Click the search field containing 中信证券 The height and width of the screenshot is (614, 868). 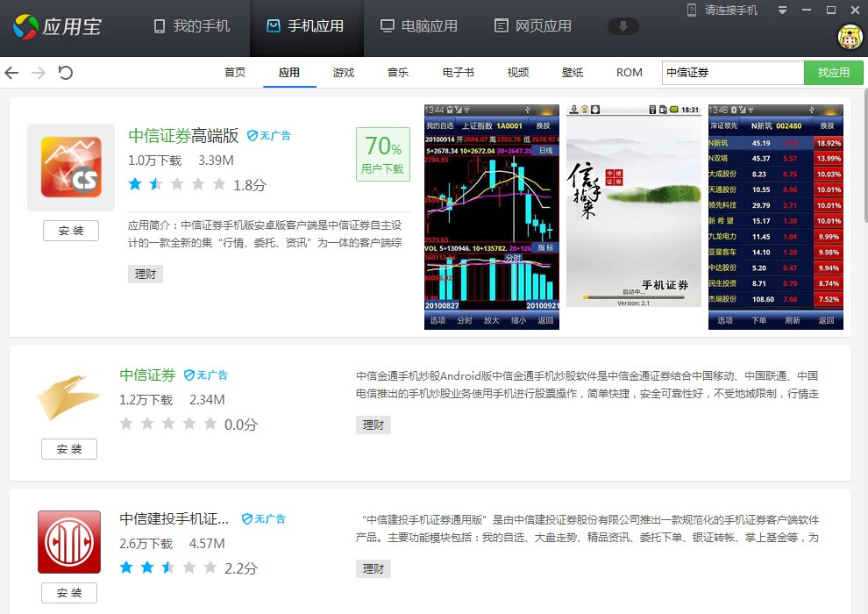(x=733, y=73)
